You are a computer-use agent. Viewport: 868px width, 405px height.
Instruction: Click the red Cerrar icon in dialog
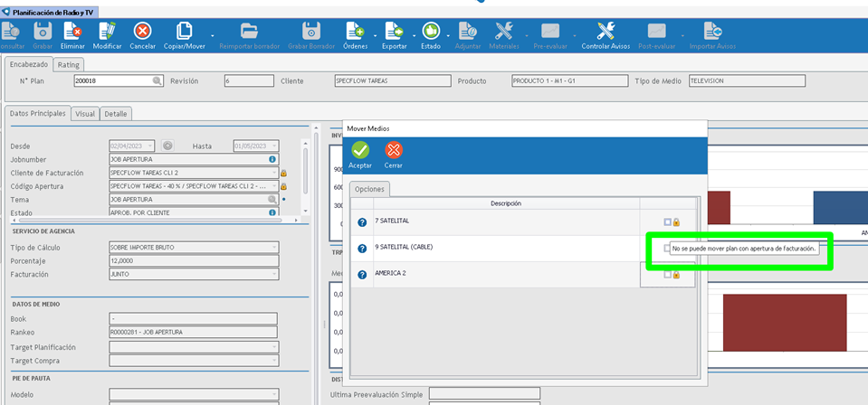[393, 150]
